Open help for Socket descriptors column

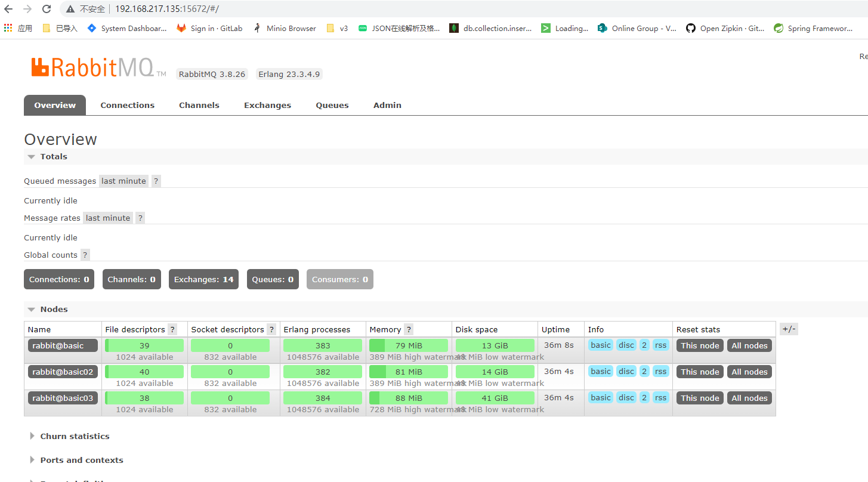pyautogui.click(x=271, y=329)
